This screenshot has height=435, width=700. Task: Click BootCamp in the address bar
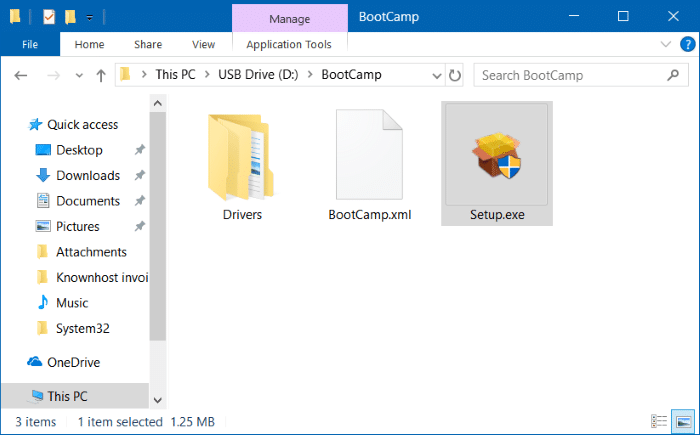coord(351,75)
